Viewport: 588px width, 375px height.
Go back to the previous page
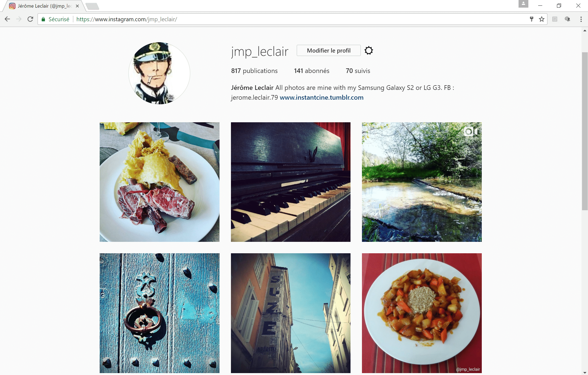[7, 19]
